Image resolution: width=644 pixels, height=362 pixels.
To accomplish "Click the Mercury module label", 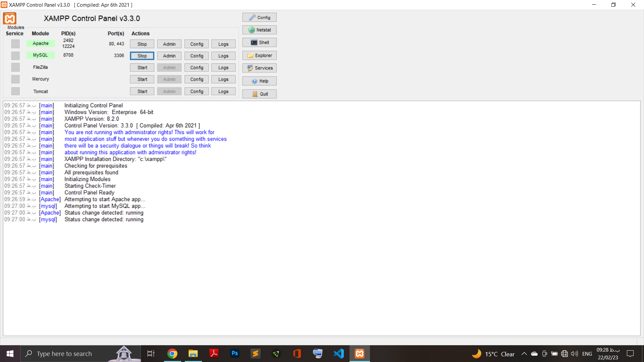I will pos(41,79).
